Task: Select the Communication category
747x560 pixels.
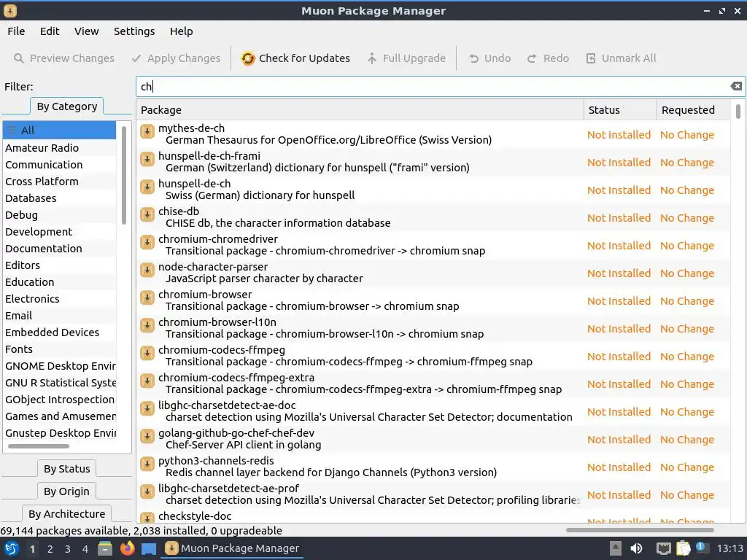Action: (60, 164)
